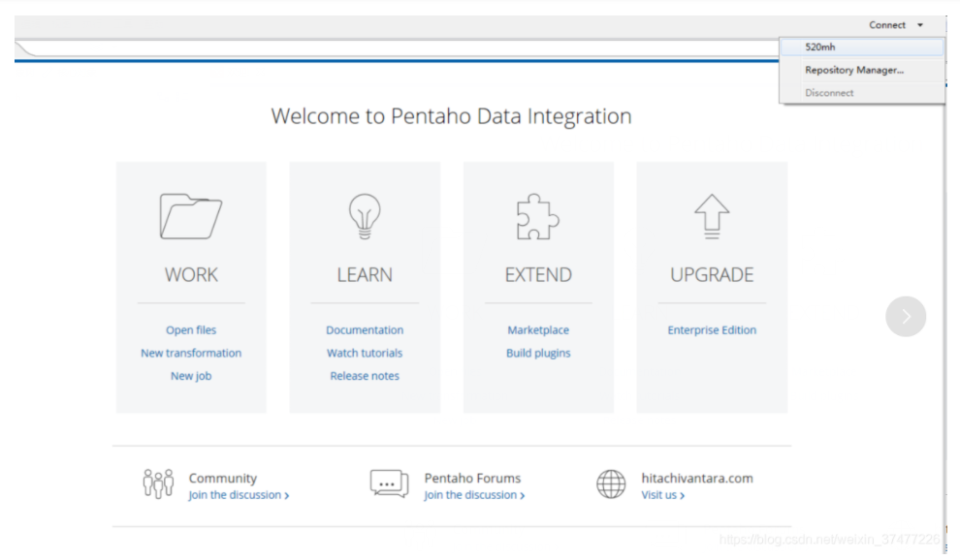
Task: Open the Connect dropdown arrow
Action: pos(919,25)
